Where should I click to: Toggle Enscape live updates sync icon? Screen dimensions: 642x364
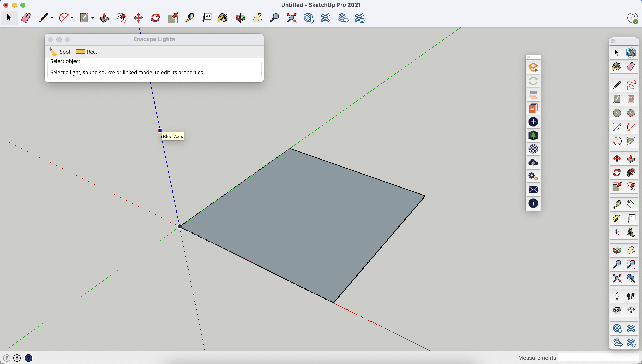[533, 81]
